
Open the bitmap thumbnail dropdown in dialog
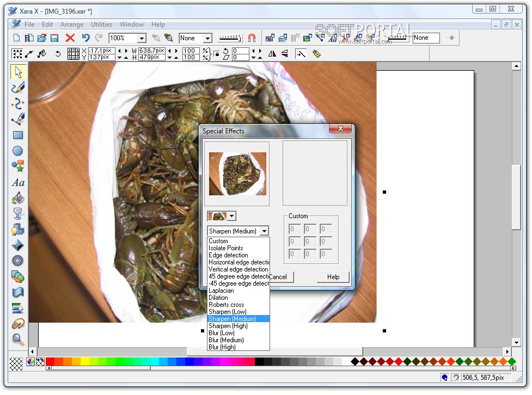[x=232, y=216]
